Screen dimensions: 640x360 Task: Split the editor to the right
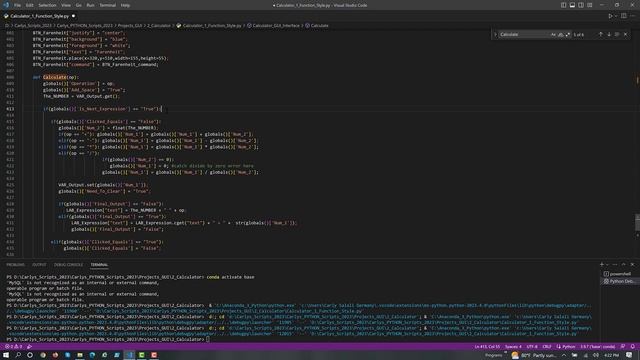tap(624, 16)
